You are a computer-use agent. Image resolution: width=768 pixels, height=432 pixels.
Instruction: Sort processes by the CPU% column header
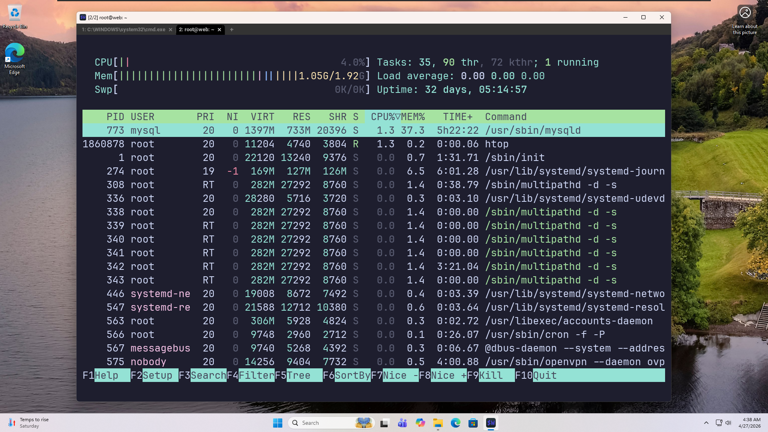383,117
